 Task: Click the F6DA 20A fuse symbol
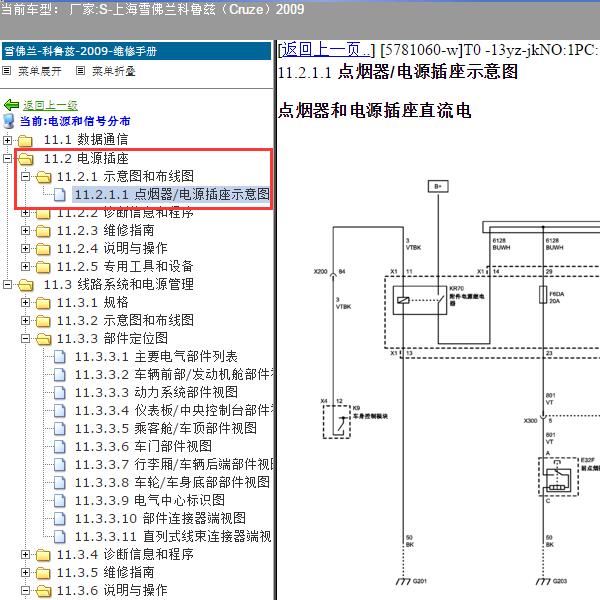[543, 295]
